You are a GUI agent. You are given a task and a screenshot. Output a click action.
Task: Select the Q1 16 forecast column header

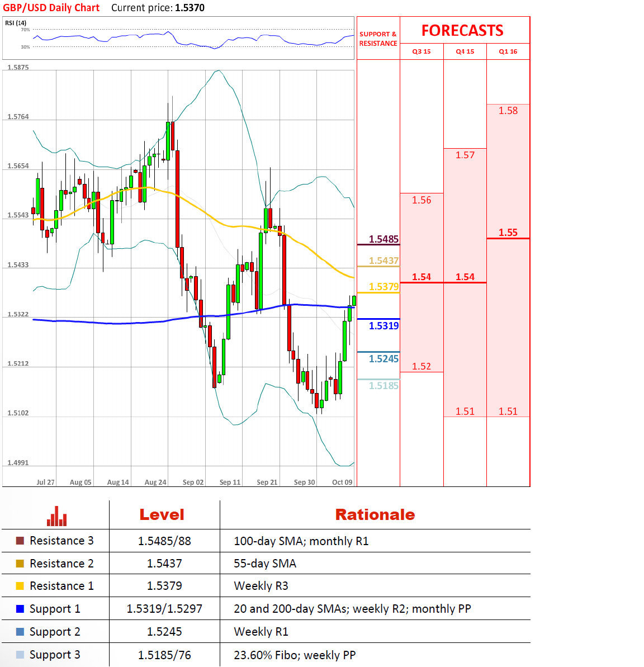(x=508, y=51)
